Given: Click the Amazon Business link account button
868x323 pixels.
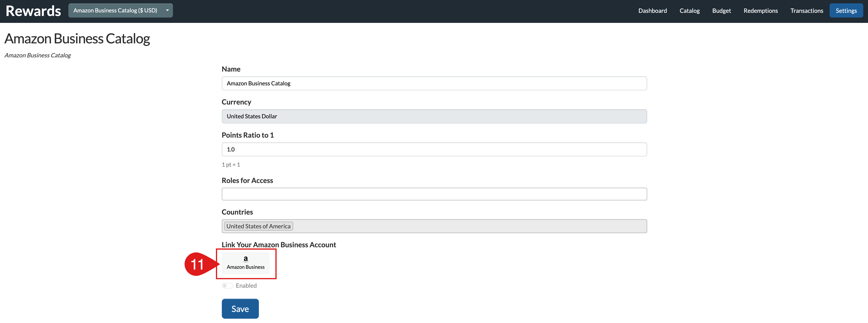Looking at the screenshot, I should point(246,263).
